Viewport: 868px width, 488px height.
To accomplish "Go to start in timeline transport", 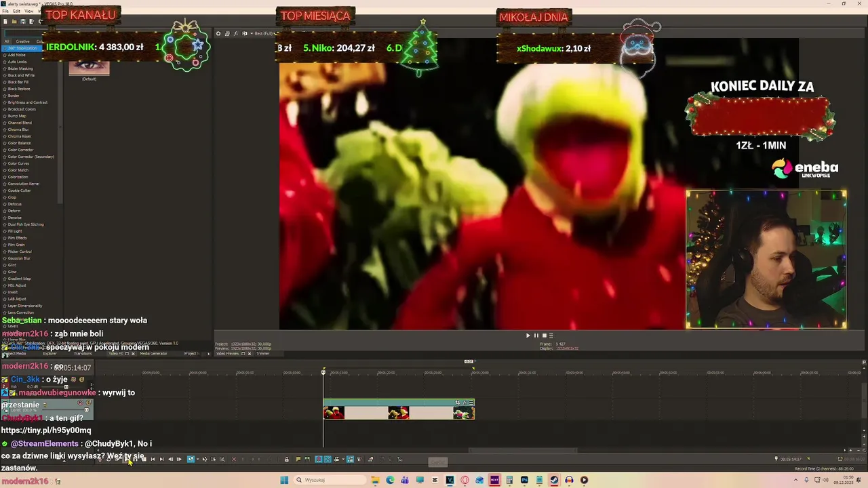I will (x=153, y=460).
